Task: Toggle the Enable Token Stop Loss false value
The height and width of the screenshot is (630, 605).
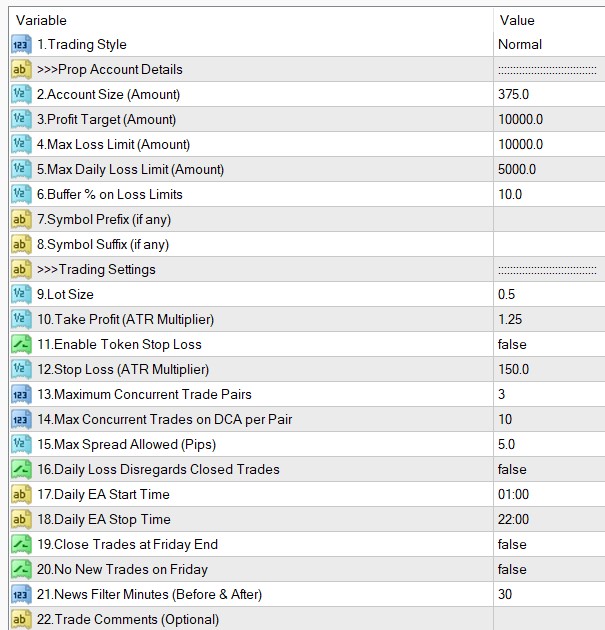Action: [x=547, y=344]
